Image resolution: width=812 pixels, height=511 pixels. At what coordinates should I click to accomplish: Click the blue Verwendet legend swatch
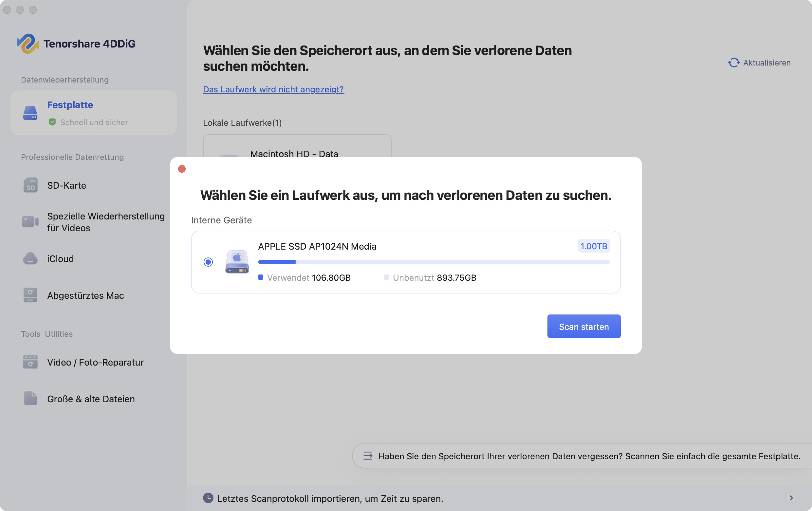point(260,277)
